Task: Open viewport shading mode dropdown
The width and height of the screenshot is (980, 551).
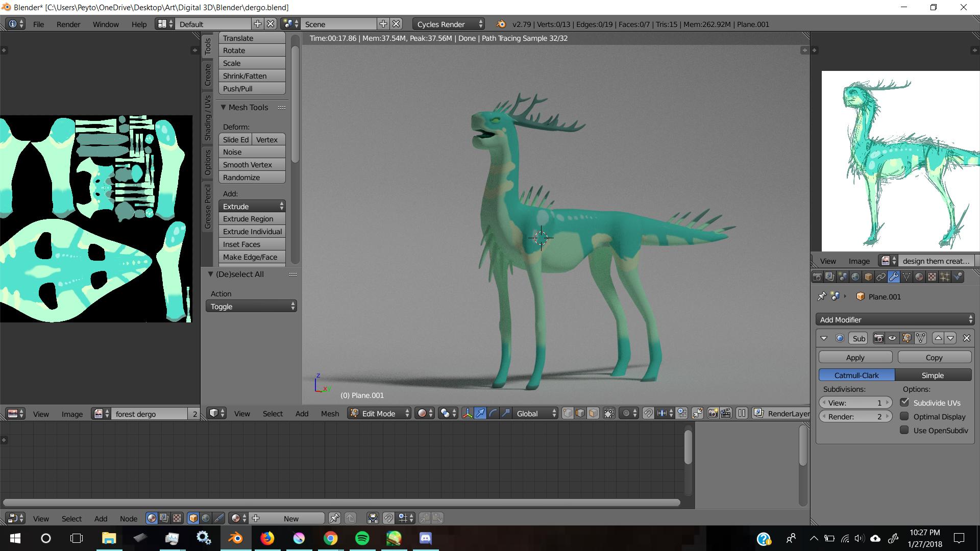Action: (425, 413)
